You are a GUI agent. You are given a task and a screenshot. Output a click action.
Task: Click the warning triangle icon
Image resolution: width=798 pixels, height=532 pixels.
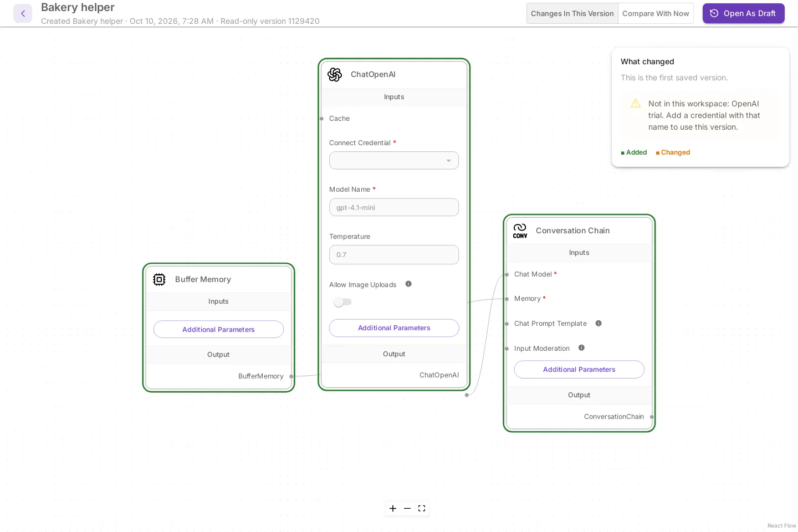636,104
